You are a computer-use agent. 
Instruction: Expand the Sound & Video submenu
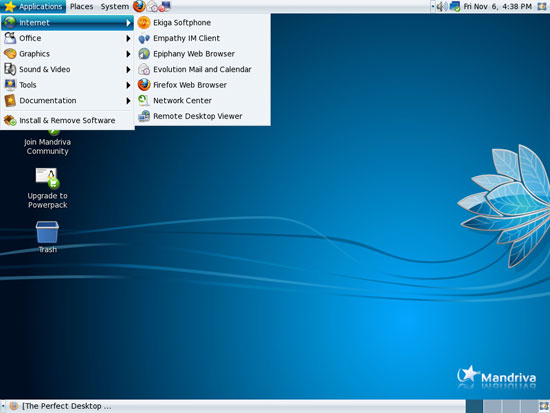click(x=67, y=69)
